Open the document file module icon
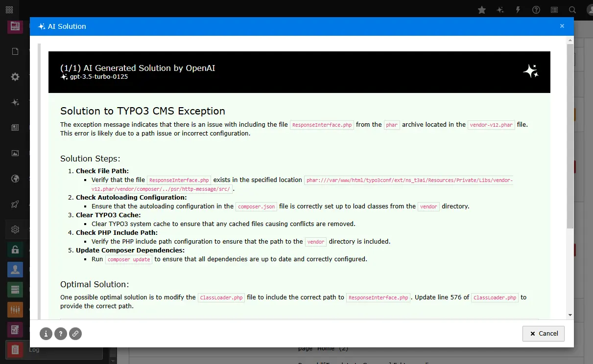593x364 pixels. (x=15, y=51)
